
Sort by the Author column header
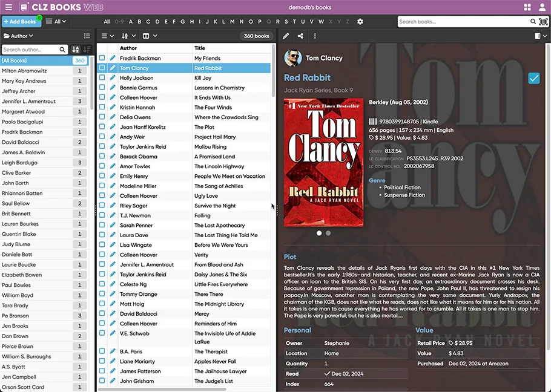point(128,48)
